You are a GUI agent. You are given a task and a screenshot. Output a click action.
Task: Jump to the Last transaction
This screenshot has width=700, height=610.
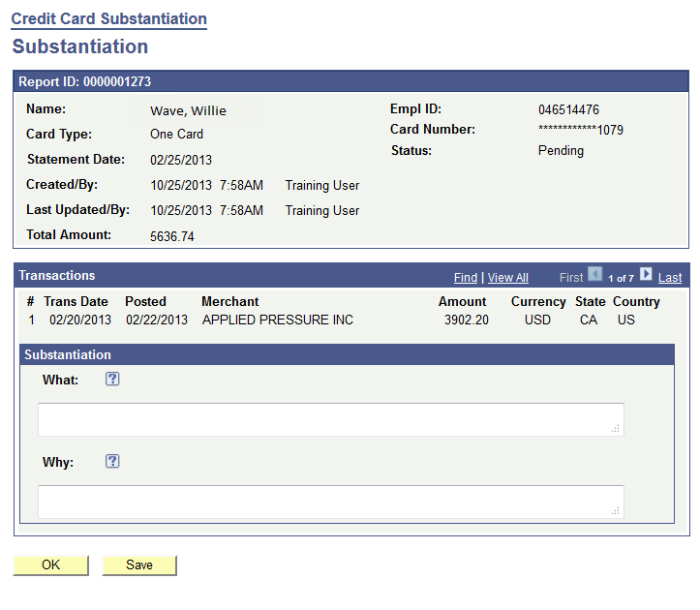(670, 278)
